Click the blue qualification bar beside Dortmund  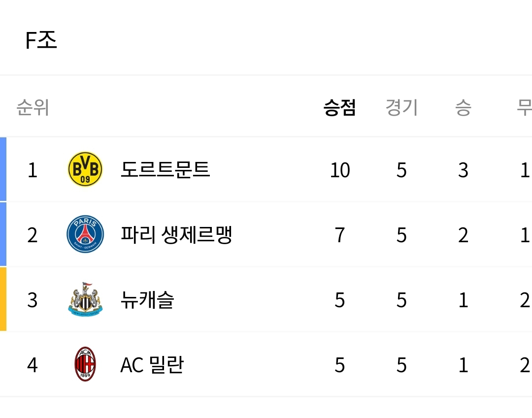(3, 169)
